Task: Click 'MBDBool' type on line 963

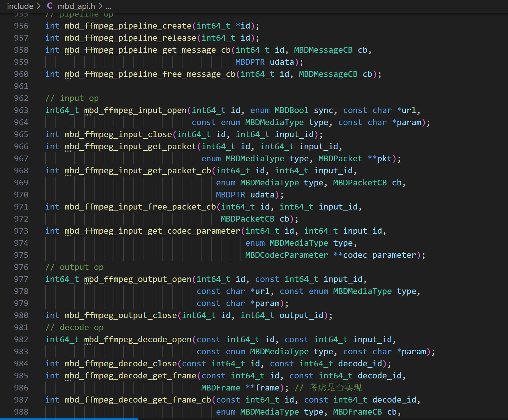Action: pyautogui.click(x=291, y=110)
